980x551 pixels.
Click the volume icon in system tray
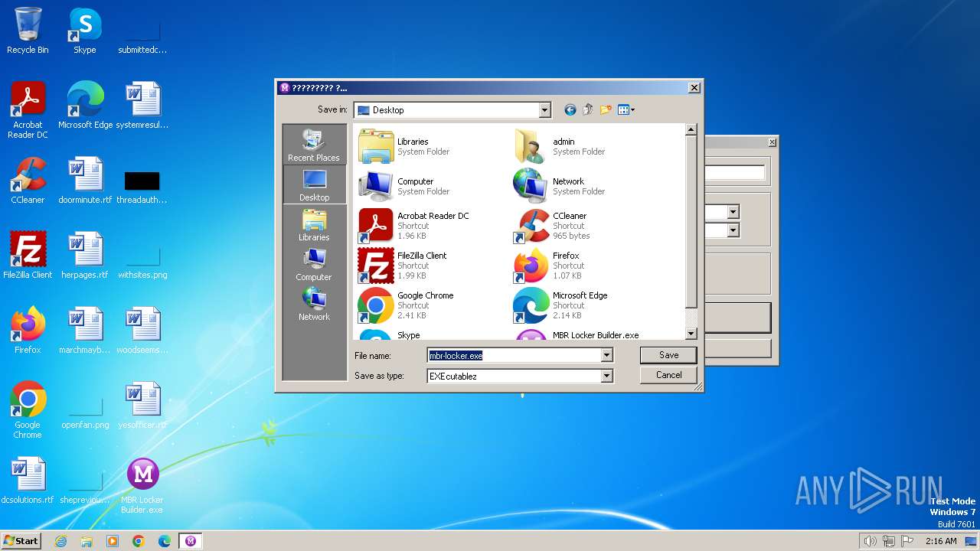[x=870, y=541]
